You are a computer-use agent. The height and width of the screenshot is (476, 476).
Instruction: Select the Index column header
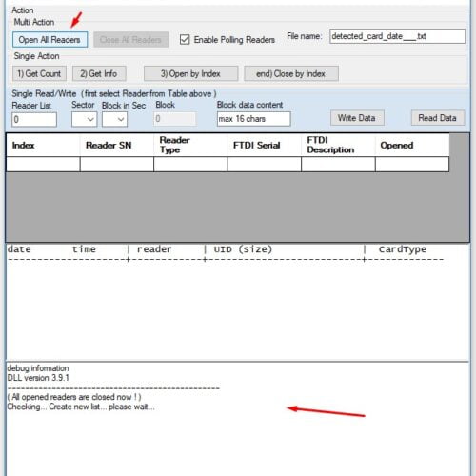point(43,145)
